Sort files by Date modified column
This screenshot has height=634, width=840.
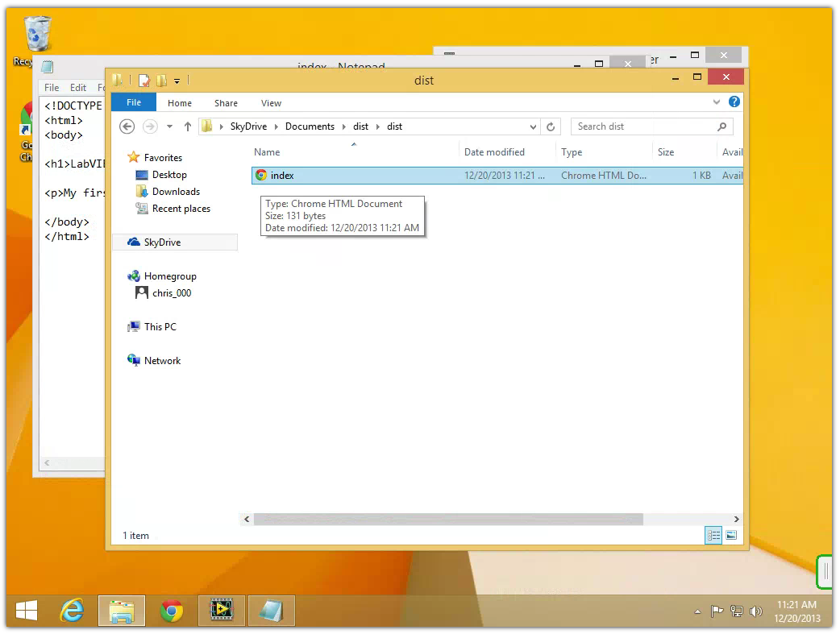tap(494, 152)
